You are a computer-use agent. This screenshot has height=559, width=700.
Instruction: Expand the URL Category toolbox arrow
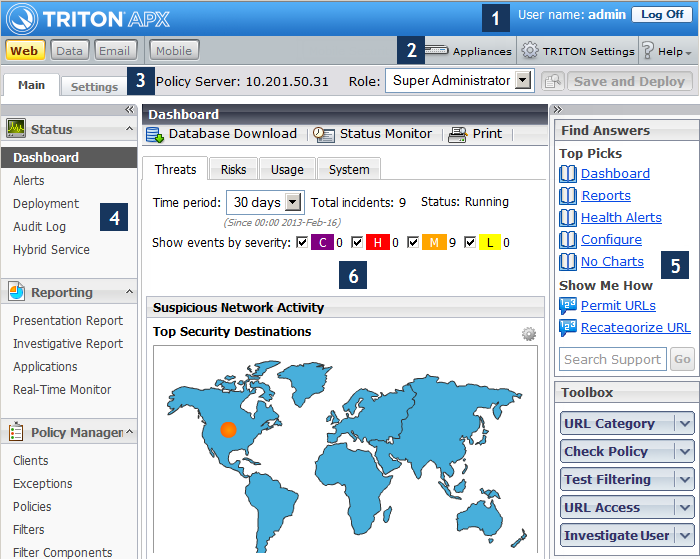pos(685,423)
